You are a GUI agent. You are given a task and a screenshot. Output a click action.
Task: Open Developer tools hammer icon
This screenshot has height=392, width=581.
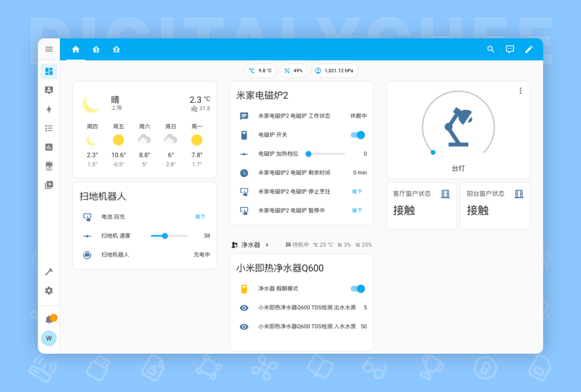pyautogui.click(x=49, y=272)
